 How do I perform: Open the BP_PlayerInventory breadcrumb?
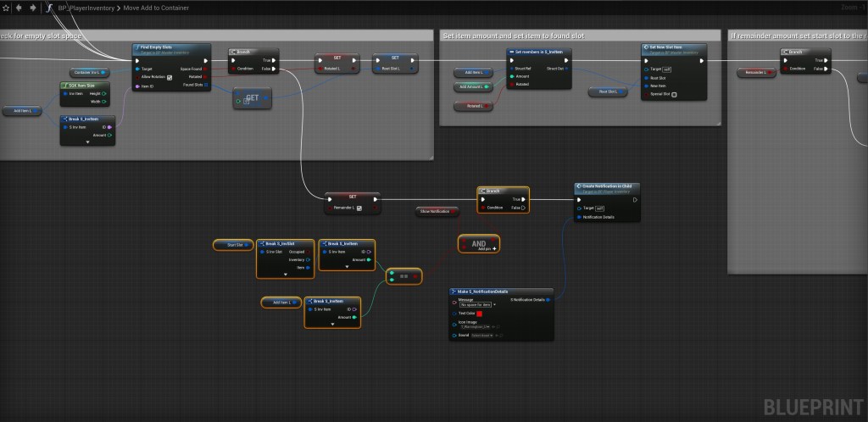pyautogui.click(x=85, y=8)
